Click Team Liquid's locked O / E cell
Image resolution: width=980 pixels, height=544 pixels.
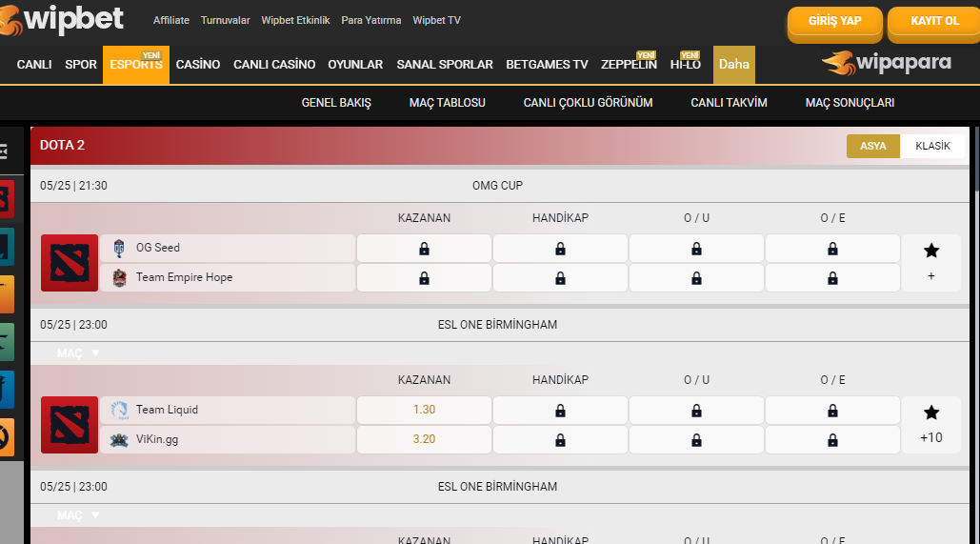click(832, 411)
